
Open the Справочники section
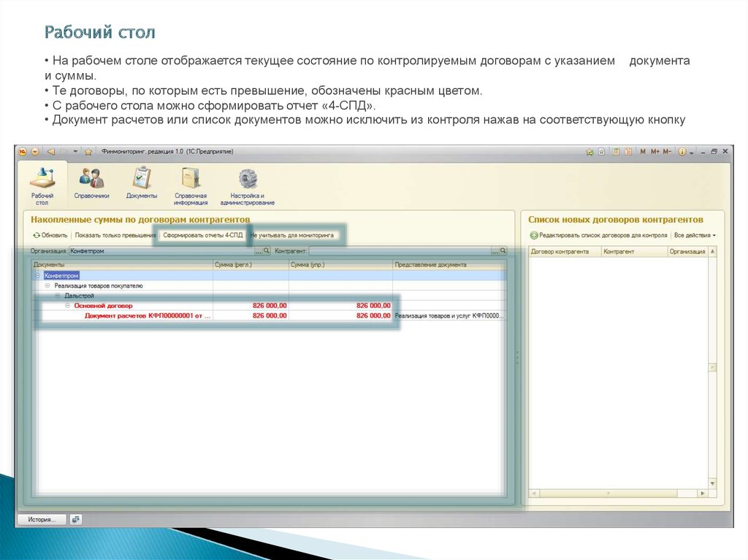pos(91,184)
